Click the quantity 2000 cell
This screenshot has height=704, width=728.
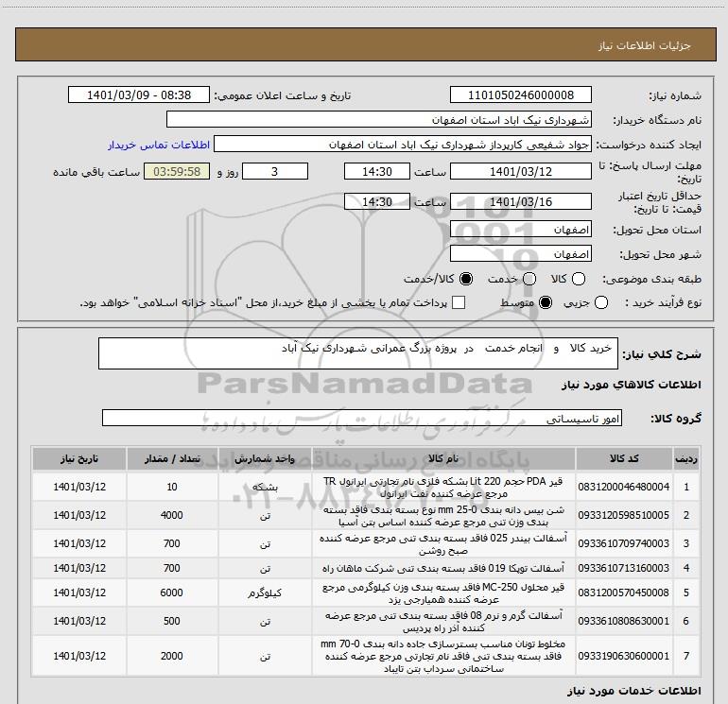172,656
